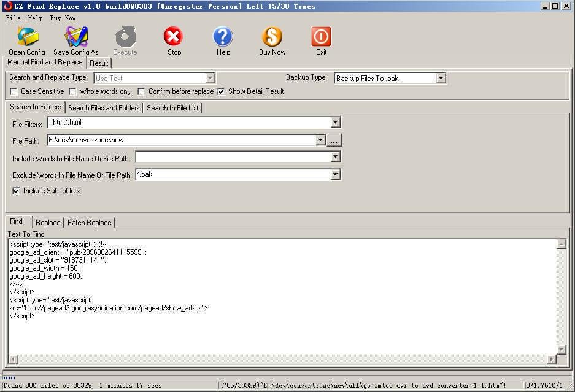Uncheck Show Detail Result
This screenshot has height=392, width=575.
[x=221, y=91]
